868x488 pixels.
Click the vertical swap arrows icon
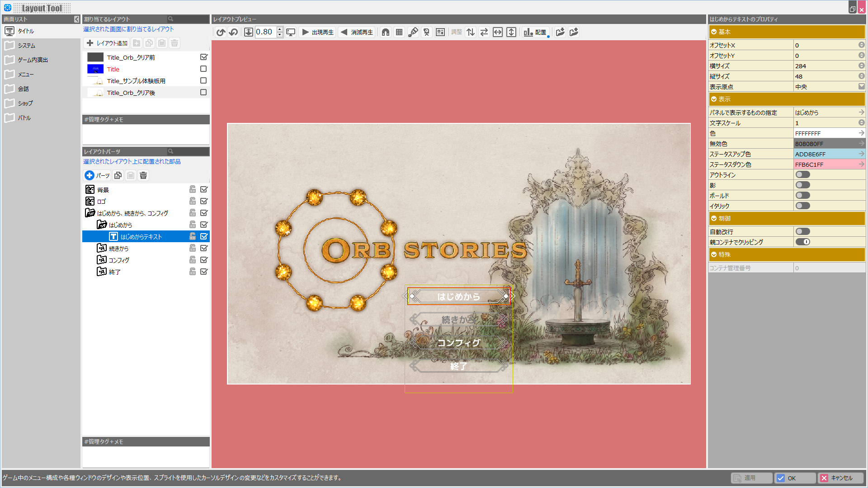[x=471, y=32]
